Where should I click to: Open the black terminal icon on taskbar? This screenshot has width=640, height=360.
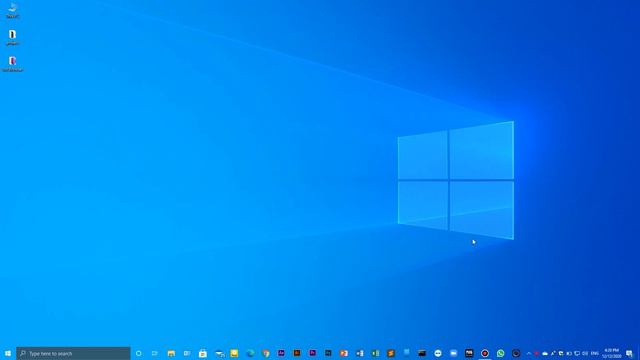point(422,353)
